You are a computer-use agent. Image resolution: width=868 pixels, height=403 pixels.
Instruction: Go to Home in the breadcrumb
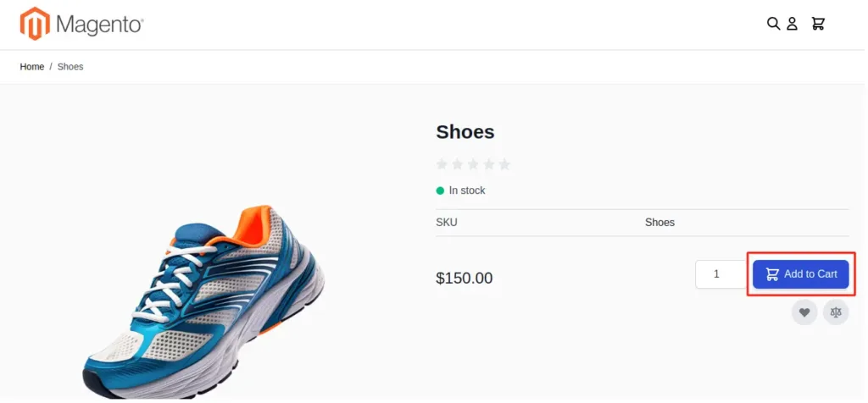32,67
